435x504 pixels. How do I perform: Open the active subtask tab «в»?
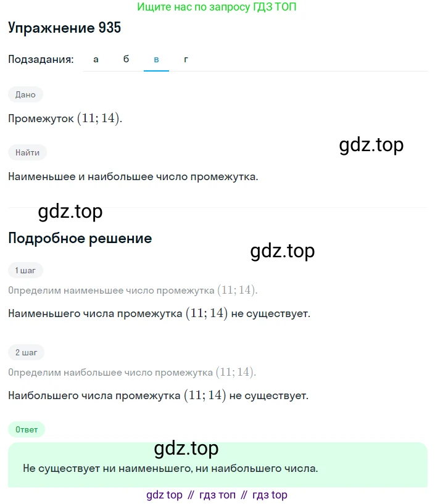tap(156, 59)
